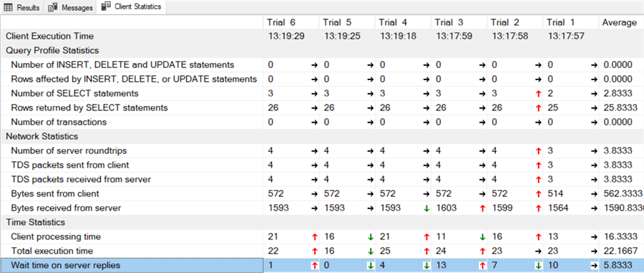The height and width of the screenshot is (273, 644).
Task: Click the 1564 bytes received Trial 1 value
Action: click(x=557, y=208)
